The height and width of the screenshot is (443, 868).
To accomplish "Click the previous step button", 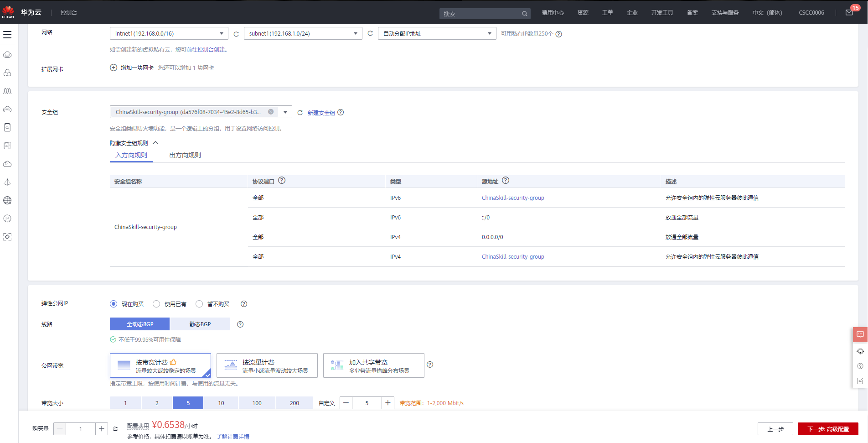I will coord(775,429).
